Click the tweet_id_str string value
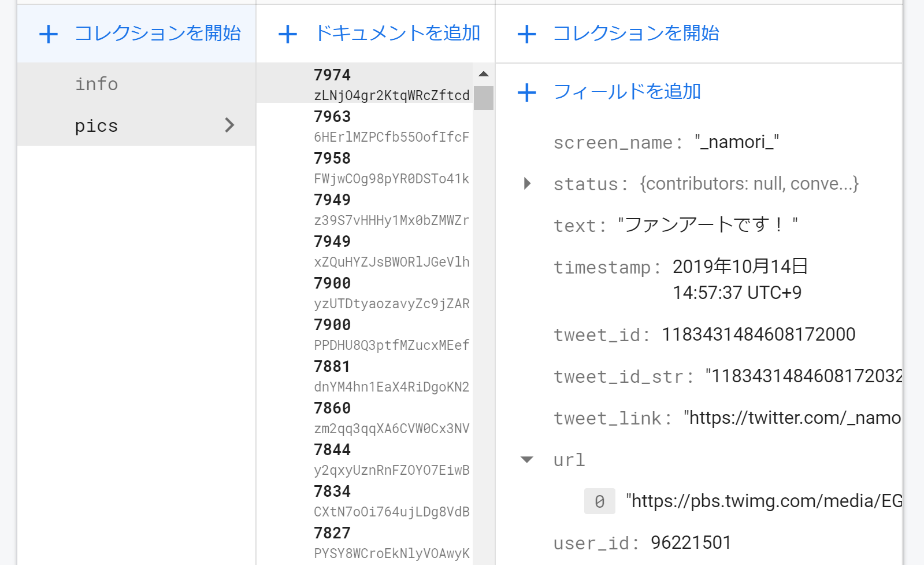 tap(803, 376)
